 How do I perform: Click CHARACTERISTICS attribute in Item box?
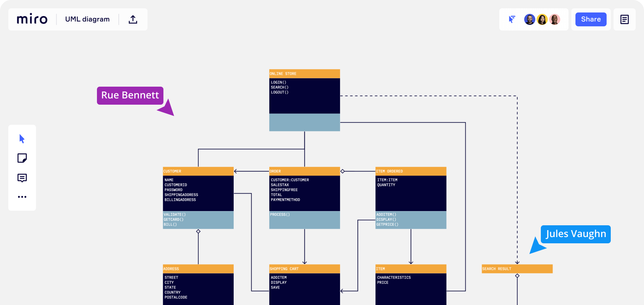tap(394, 278)
